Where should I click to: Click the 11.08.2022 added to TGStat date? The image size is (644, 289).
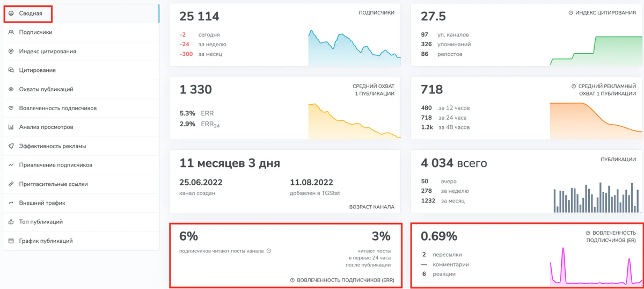point(311,183)
